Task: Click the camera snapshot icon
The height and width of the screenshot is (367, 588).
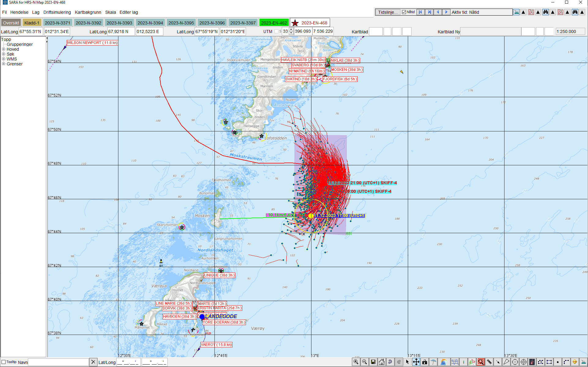Action: pos(425,362)
